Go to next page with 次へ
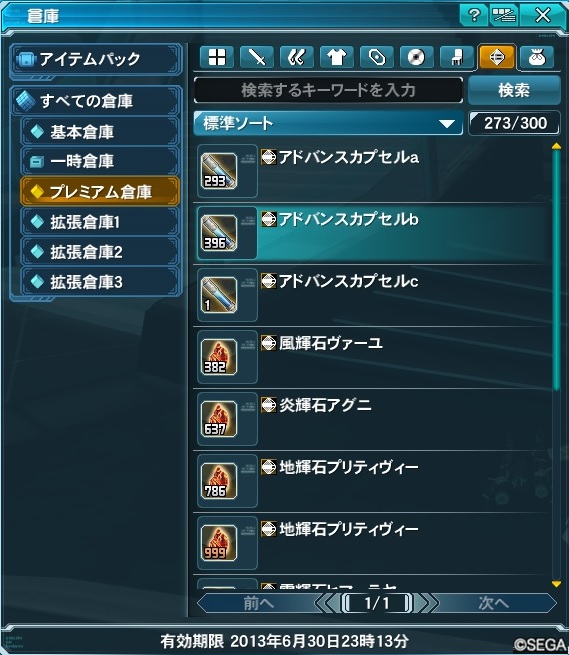 (x=494, y=603)
